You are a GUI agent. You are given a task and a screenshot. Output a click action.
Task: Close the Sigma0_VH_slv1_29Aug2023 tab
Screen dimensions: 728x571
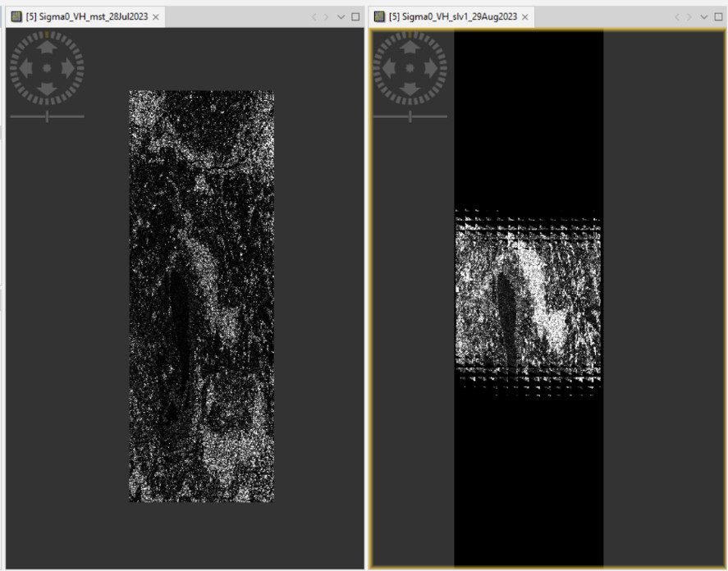tap(524, 17)
